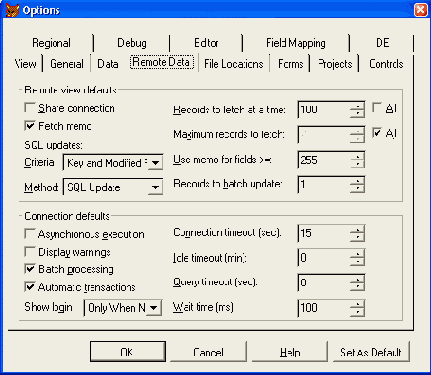Click the Cancel button

click(208, 351)
